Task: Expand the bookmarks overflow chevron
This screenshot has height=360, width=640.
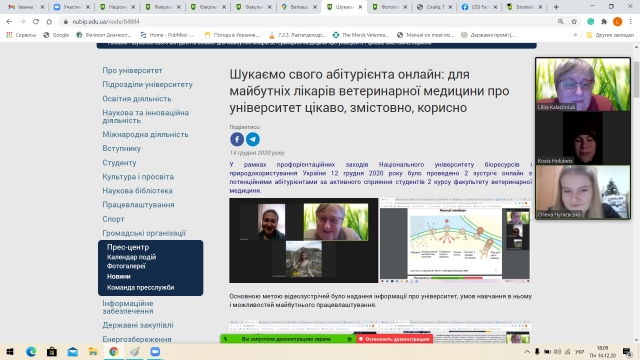Action: [576, 35]
